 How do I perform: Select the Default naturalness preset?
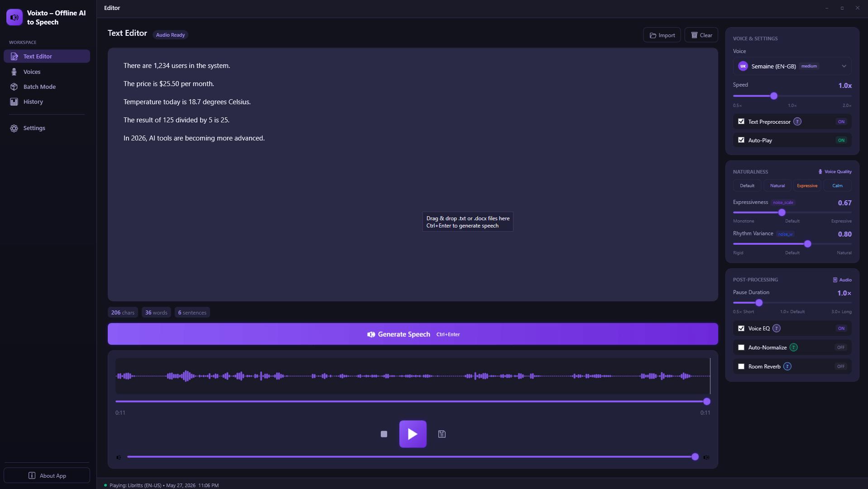(x=747, y=185)
